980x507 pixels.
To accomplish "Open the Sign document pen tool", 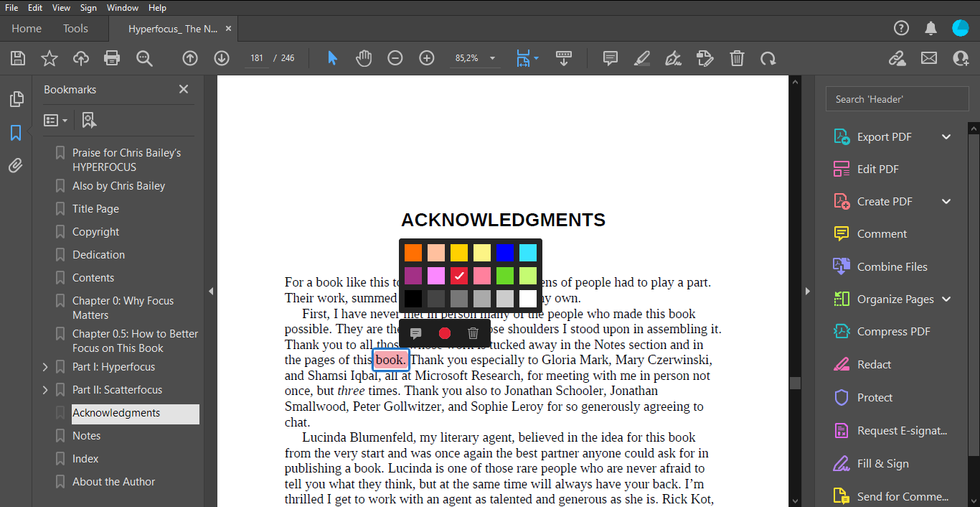I will point(673,58).
